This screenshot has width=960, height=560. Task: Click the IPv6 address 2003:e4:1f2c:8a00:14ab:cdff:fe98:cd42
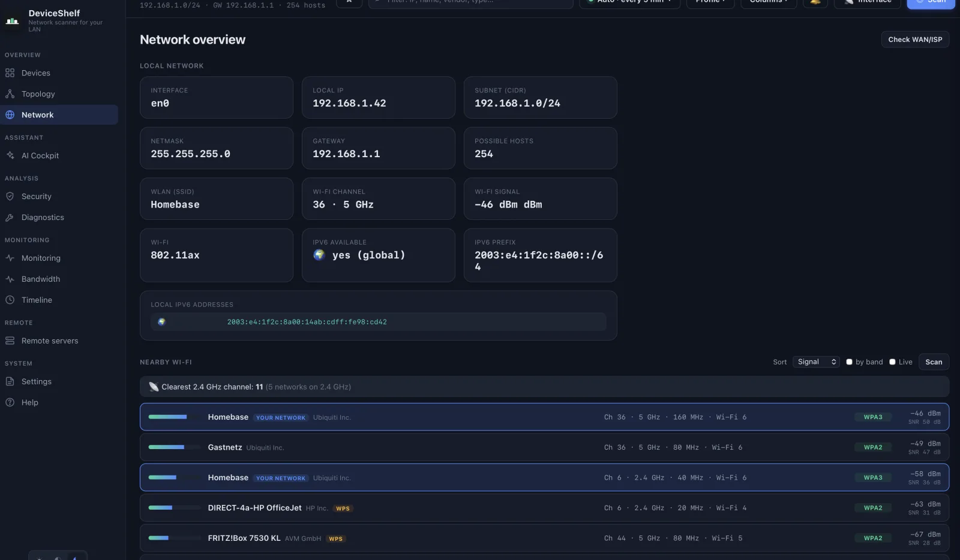pos(307,323)
